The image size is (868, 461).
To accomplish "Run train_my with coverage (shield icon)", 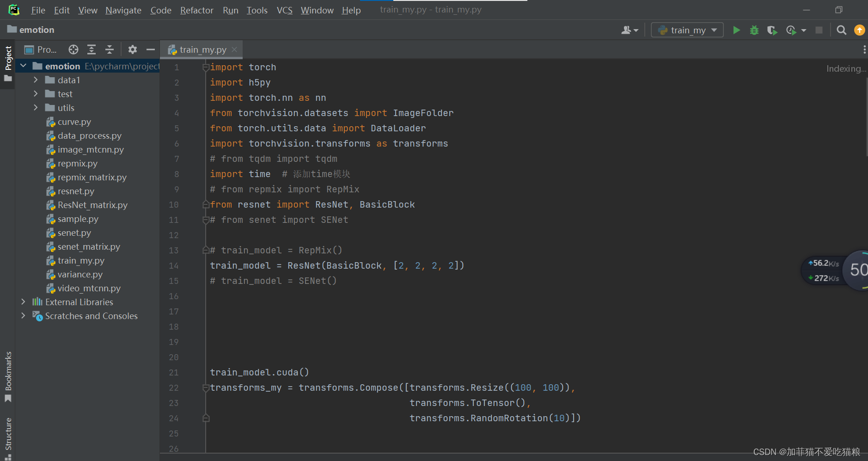I will pos(772,30).
